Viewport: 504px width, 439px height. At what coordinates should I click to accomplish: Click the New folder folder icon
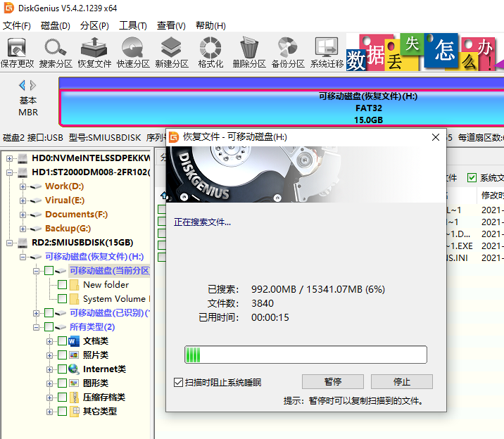point(74,285)
